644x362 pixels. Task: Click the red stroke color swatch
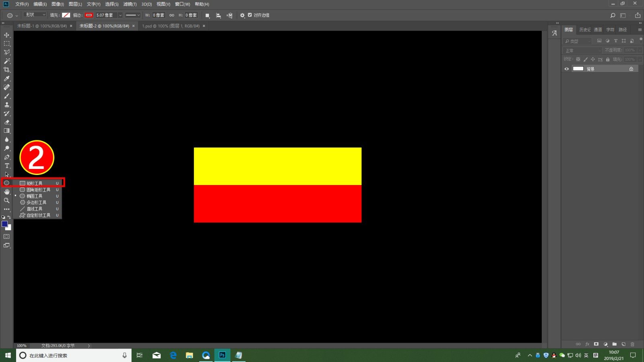(89, 15)
